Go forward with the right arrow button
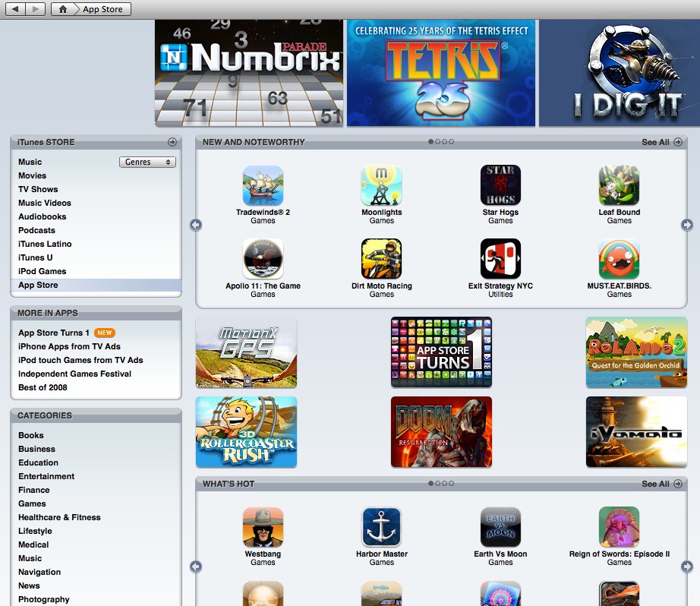This screenshot has width=700, height=606. [35, 9]
